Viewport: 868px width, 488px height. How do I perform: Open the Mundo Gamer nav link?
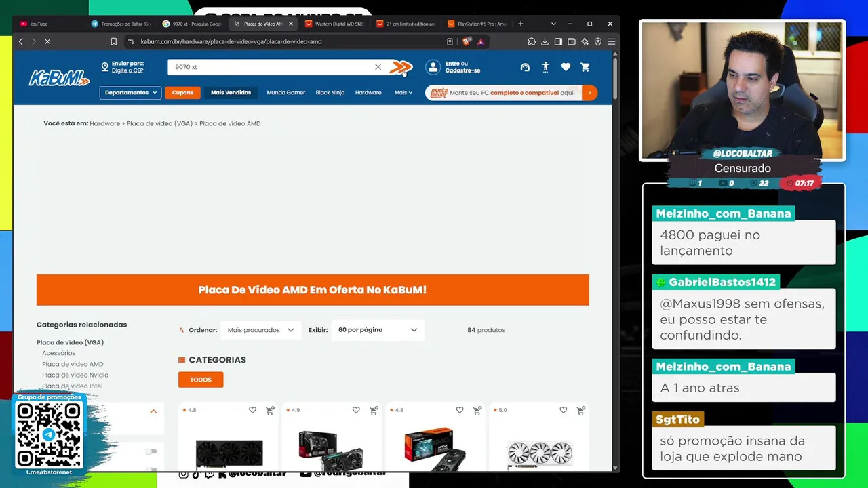[x=286, y=93]
